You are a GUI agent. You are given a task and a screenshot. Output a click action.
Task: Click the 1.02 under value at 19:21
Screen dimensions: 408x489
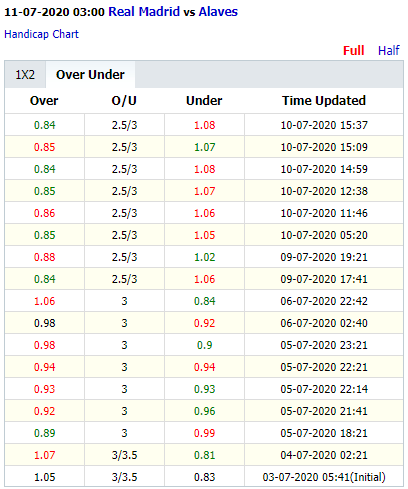(x=205, y=257)
